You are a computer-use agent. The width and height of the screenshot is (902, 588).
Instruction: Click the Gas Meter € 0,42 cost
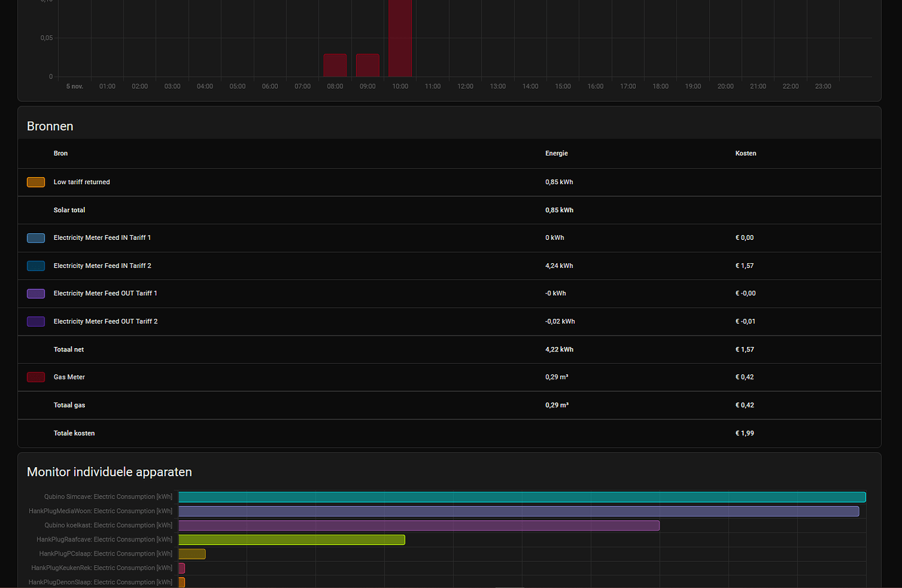[744, 377]
